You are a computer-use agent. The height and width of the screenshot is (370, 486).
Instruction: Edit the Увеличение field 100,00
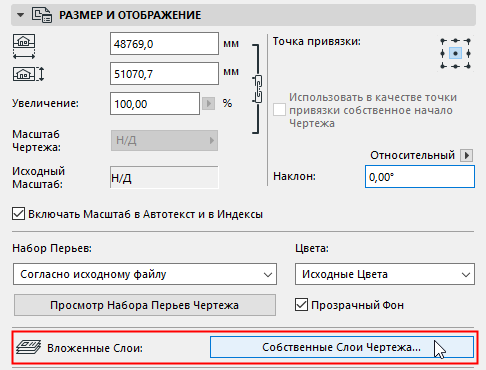point(155,104)
